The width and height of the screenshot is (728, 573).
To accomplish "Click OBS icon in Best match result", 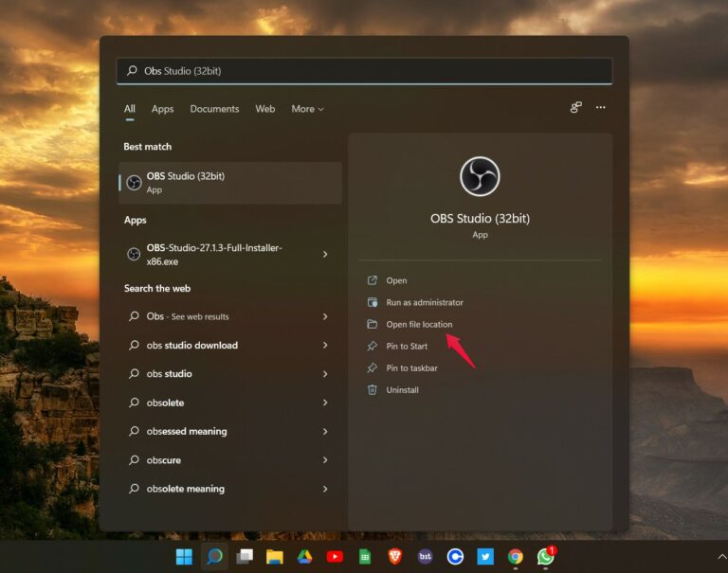I will tap(134, 183).
